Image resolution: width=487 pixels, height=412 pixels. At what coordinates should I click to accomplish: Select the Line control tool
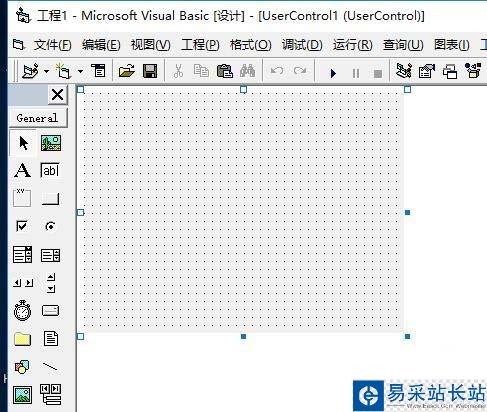50,367
